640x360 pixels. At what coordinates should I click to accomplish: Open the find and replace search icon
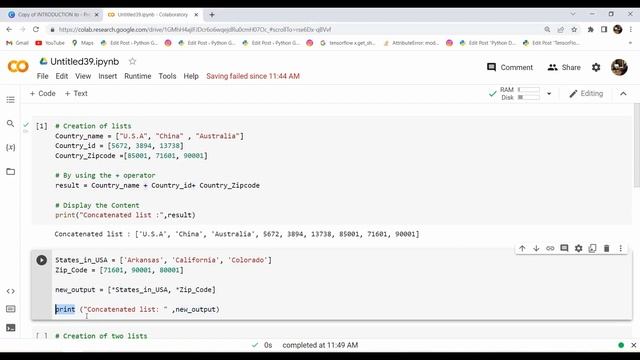(11, 123)
